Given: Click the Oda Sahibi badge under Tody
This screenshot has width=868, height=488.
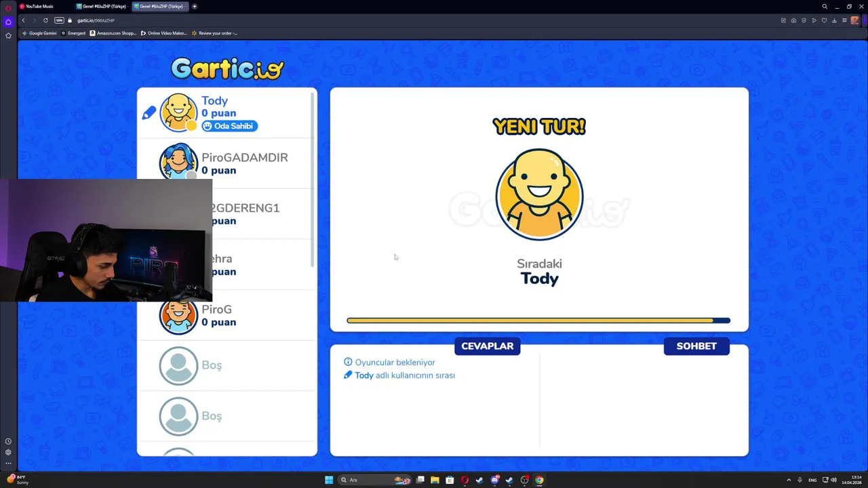Looking at the screenshot, I should pos(229,126).
